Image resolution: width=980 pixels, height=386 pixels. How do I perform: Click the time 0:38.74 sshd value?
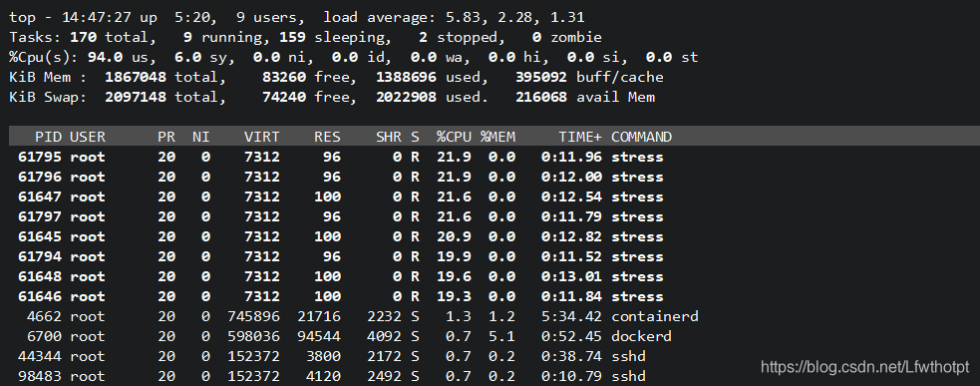pos(572,357)
